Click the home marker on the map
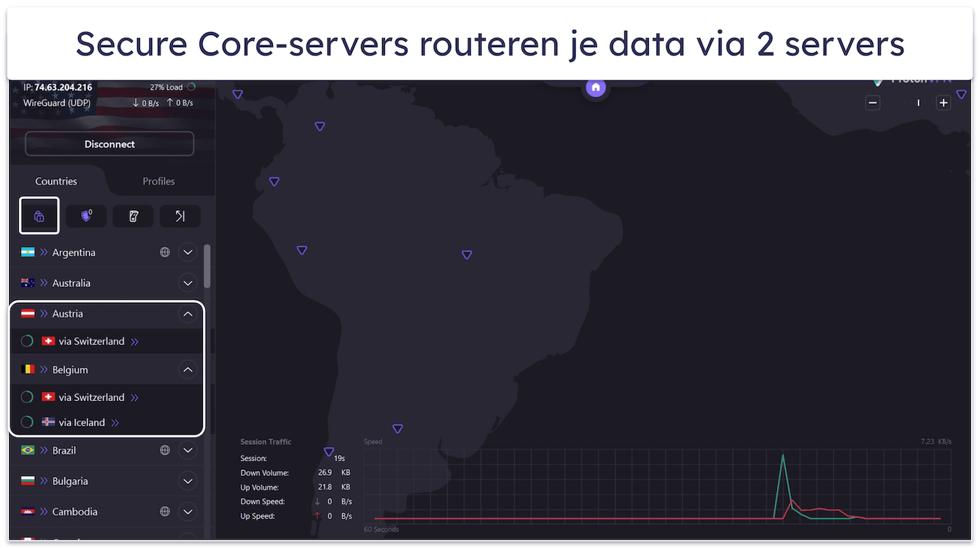 pyautogui.click(x=596, y=88)
